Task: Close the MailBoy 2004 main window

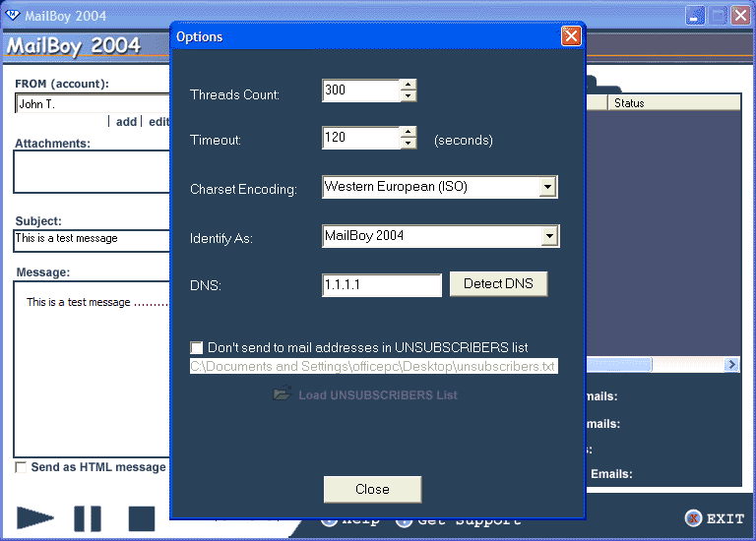Action: point(740,16)
